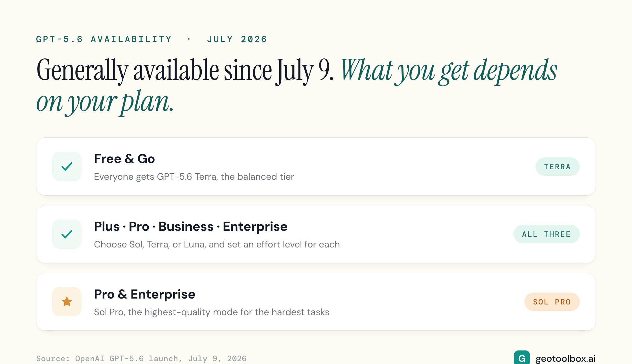Image resolution: width=632 pixels, height=364 pixels.
Task: Click the italic 'on your plan.' text
Action: click(x=105, y=102)
